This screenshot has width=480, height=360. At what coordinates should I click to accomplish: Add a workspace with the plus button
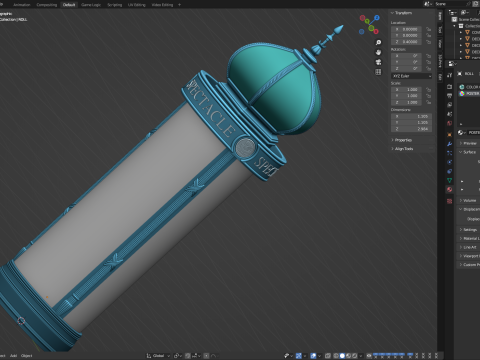(179, 5)
